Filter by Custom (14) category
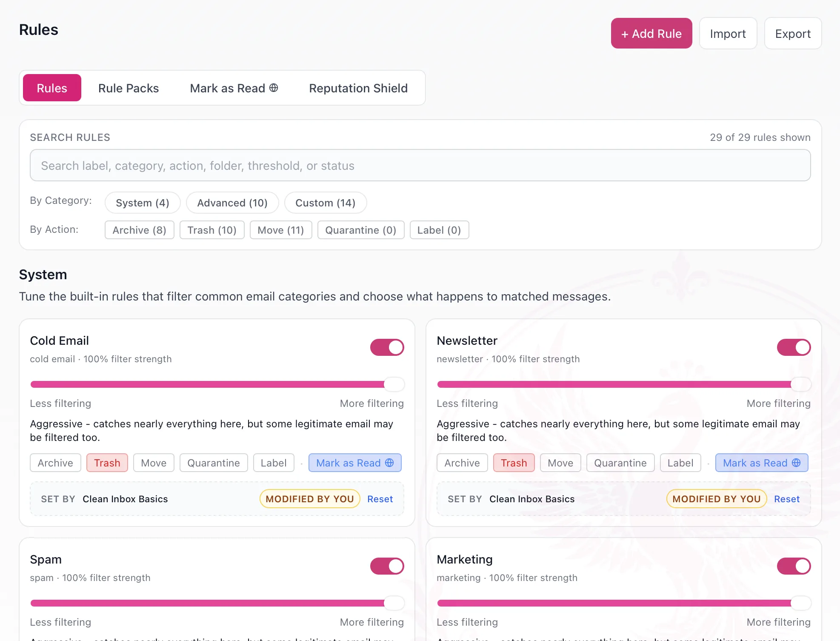Viewport: 840px width, 641px height. point(326,203)
